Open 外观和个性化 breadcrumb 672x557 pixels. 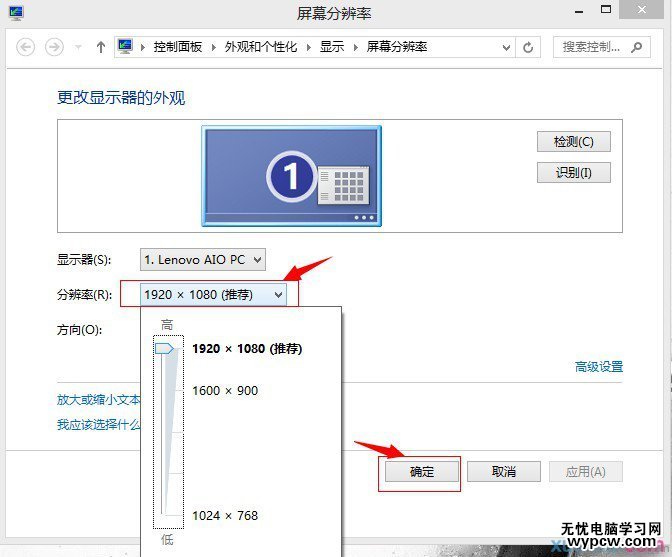261,47
